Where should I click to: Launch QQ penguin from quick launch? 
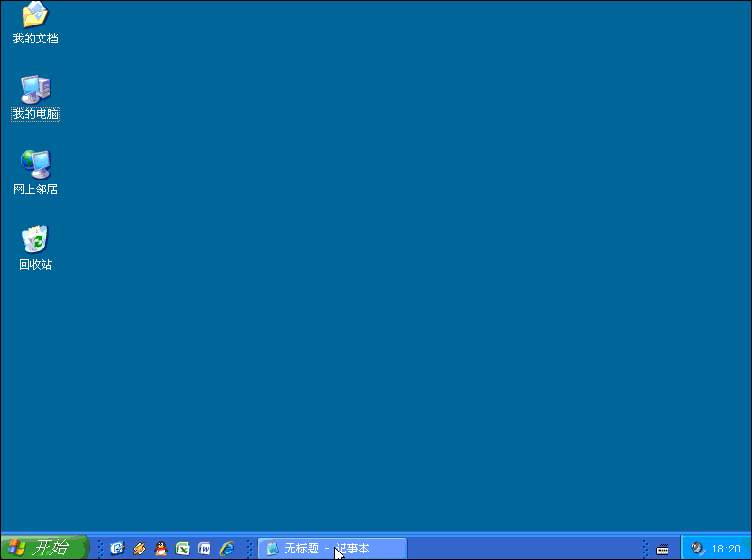[160, 548]
